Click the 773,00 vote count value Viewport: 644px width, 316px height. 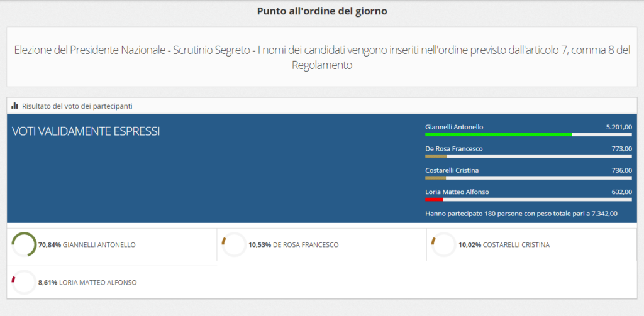click(621, 149)
